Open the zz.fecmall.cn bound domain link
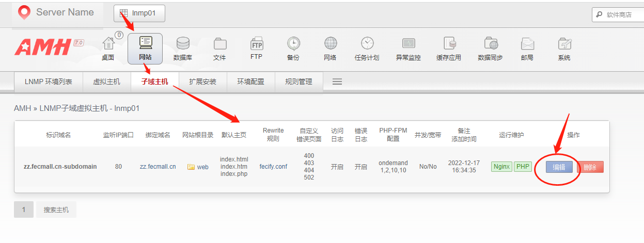 coord(158,167)
